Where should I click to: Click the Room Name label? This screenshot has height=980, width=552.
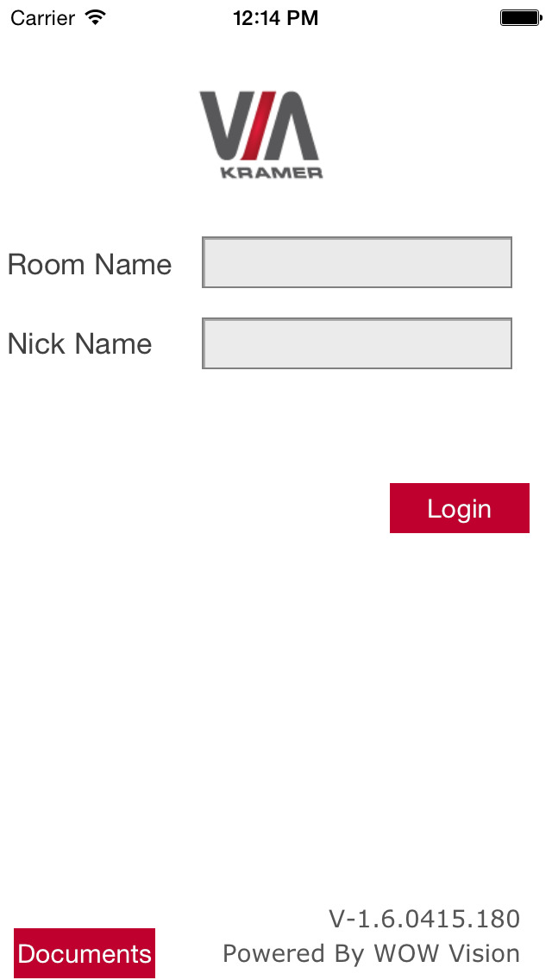90,264
